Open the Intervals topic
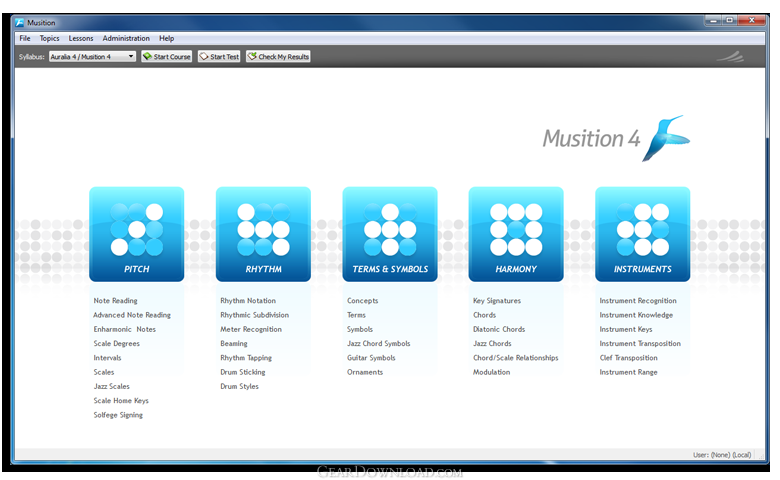This screenshot has width=780, height=480. point(107,358)
